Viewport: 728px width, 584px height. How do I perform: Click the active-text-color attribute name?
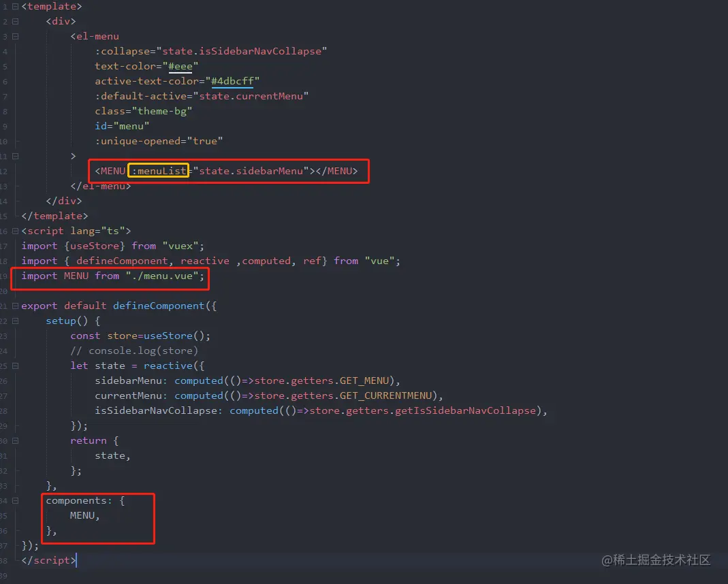point(146,81)
